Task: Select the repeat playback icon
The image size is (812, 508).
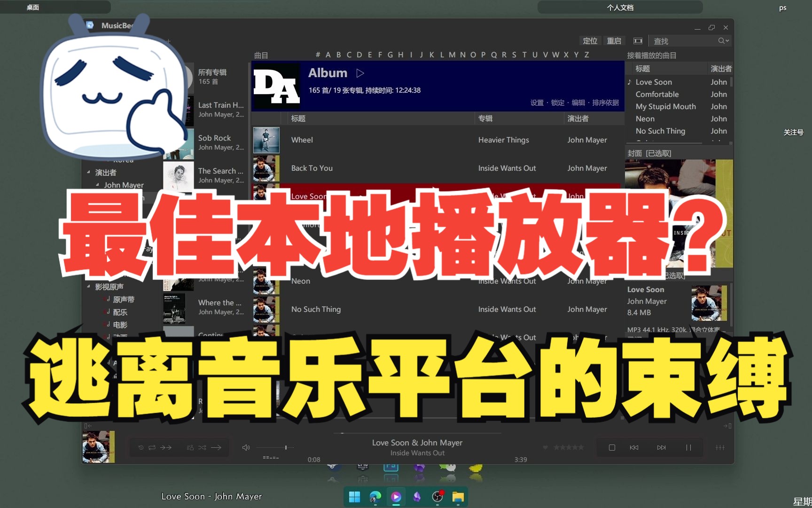Action: tap(152, 447)
